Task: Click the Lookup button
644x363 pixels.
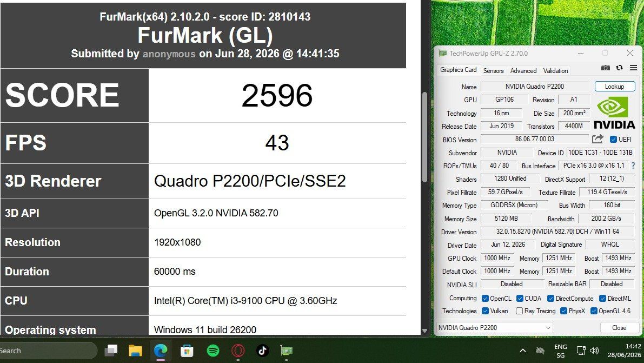Action: [614, 87]
